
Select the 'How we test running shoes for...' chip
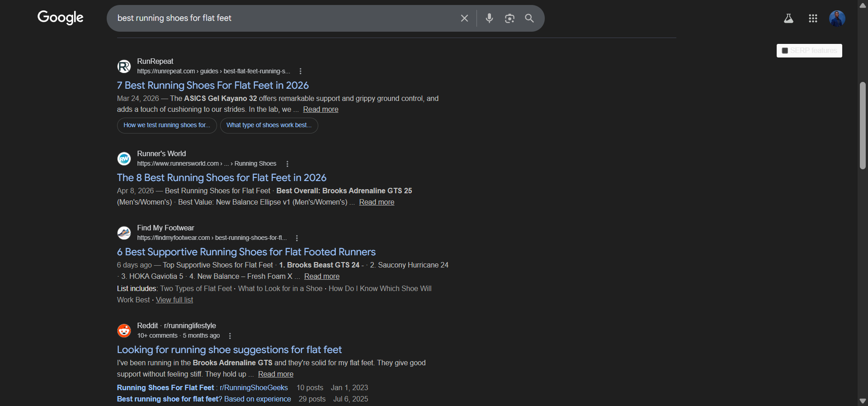click(x=167, y=125)
